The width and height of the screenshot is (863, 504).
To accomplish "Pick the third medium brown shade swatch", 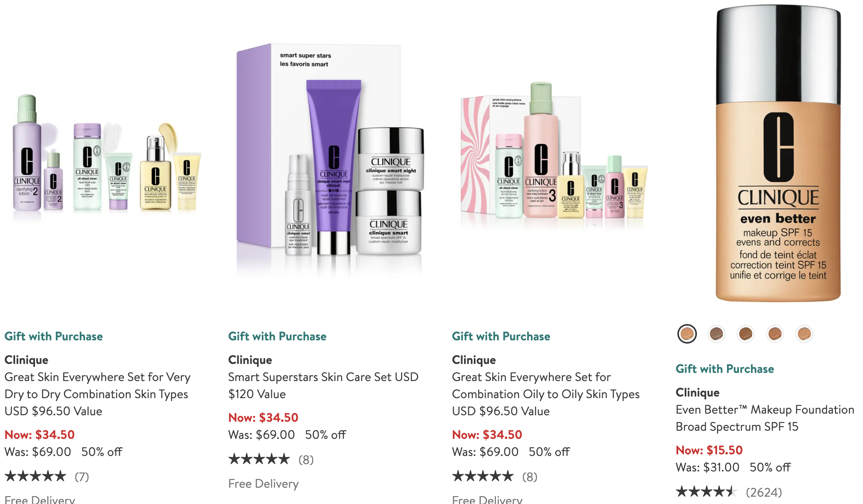I will pos(745,334).
